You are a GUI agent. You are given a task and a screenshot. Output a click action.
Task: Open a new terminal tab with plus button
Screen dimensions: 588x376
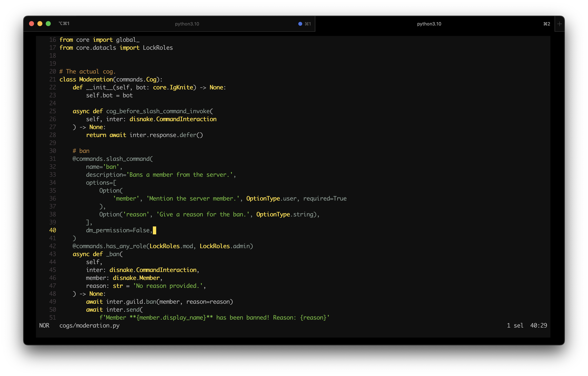[559, 24]
